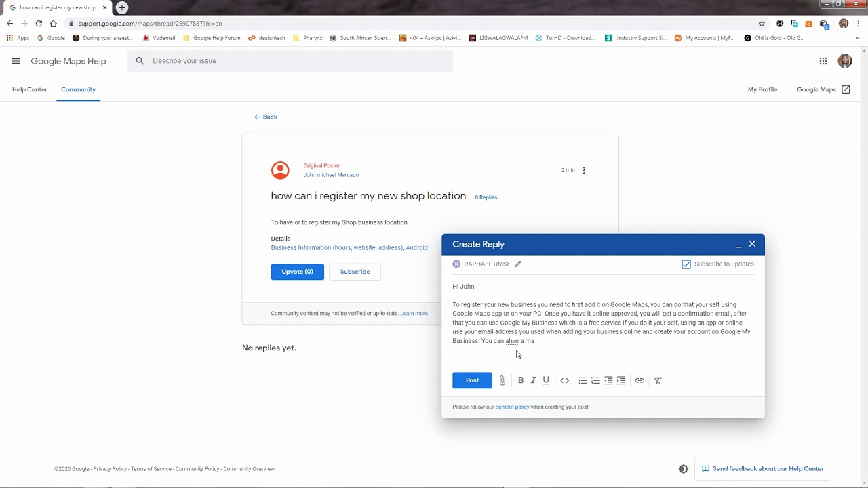Open TorHD bookmark
Viewport: 868px width, 488px height.
tap(566, 38)
